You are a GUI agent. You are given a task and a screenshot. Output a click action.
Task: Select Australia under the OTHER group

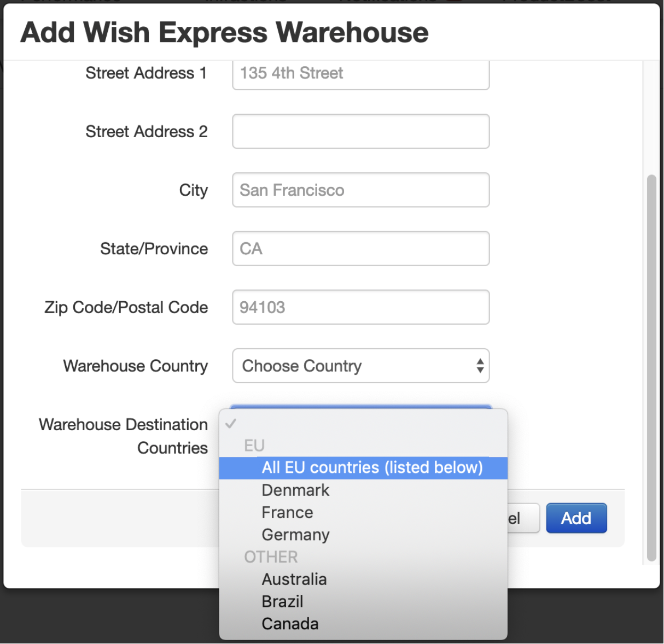click(x=294, y=579)
